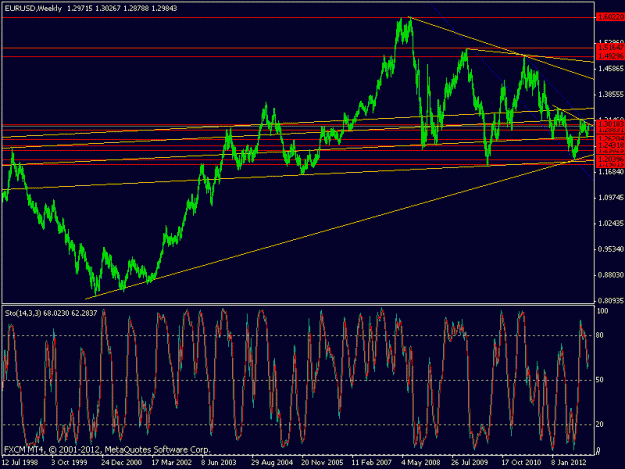
Task: Click the 20 Nov 2005 date label
Action: click(x=322, y=462)
